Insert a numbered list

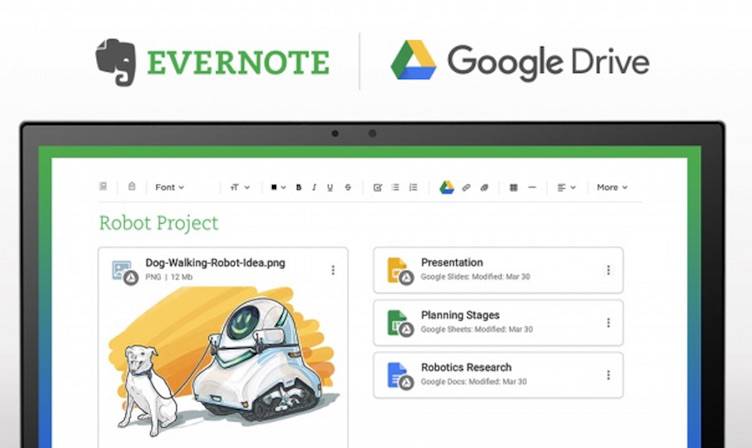point(413,187)
